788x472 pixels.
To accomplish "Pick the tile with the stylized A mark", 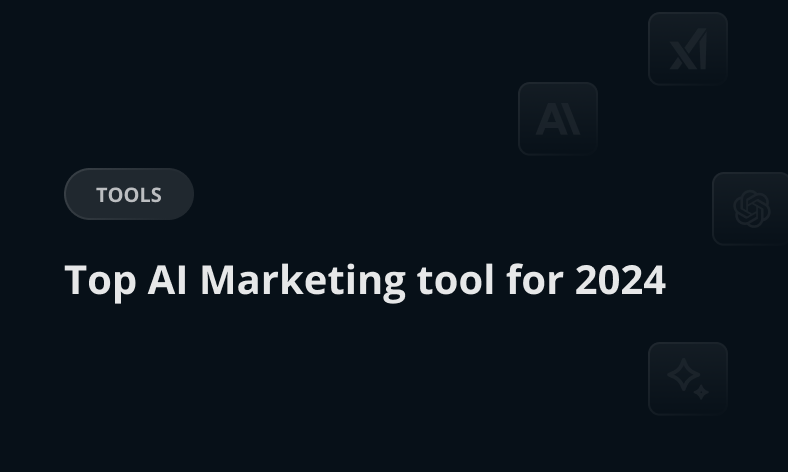I will coord(558,119).
